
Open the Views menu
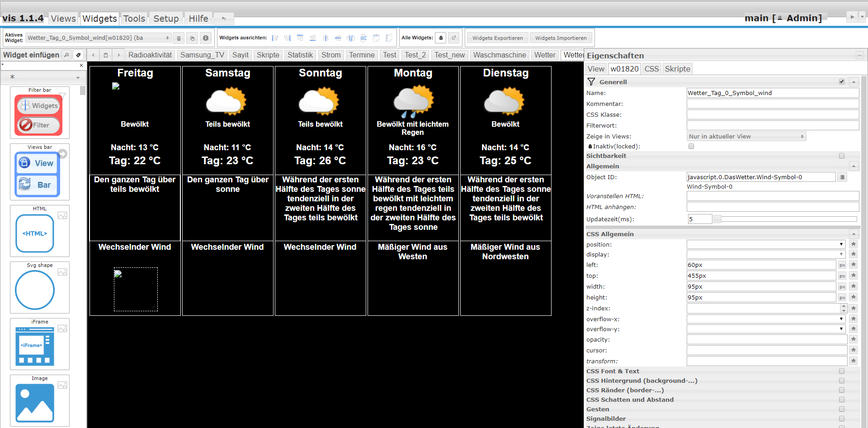(63, 19)
